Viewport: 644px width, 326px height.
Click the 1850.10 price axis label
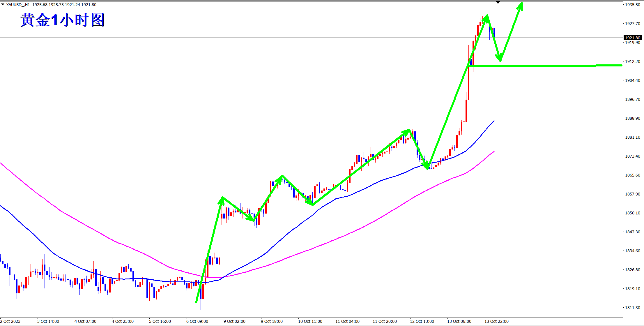(x=633, y=213)
